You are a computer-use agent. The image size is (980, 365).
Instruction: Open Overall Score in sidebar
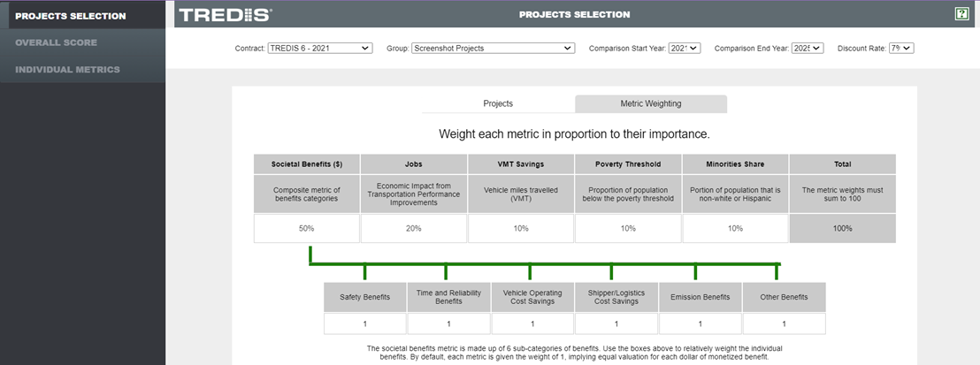point(57,42)
